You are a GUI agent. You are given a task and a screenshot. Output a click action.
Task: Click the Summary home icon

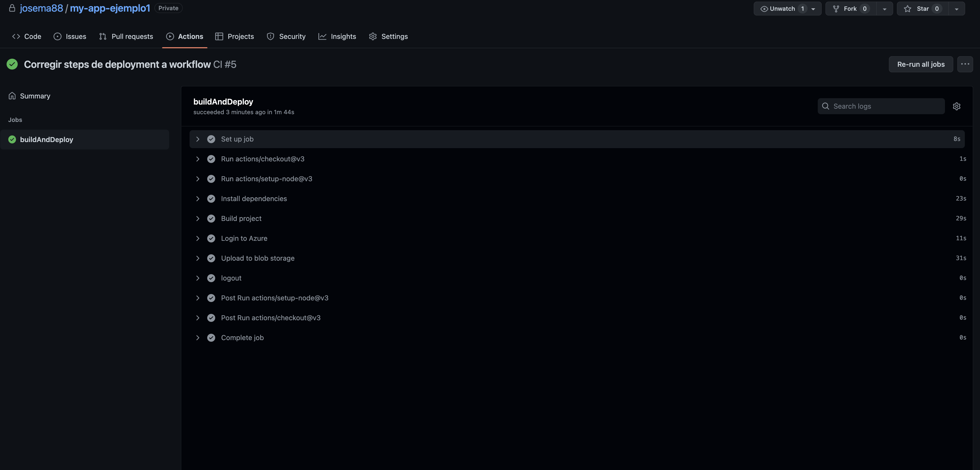pos(12,96)
